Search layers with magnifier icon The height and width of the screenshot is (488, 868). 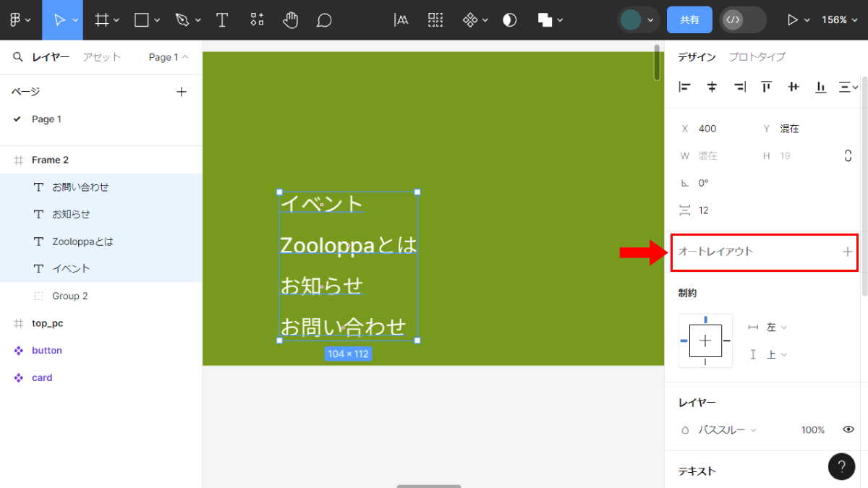point(18,57)
